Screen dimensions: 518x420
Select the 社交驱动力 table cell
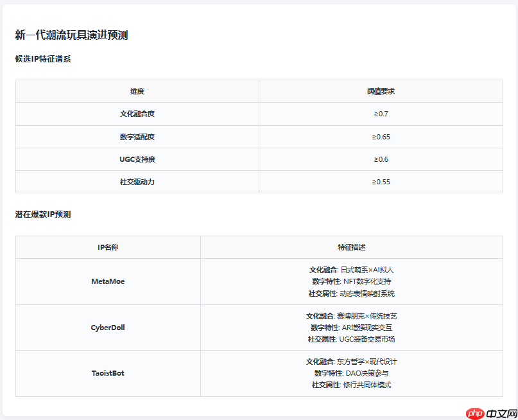pos(137,182)
